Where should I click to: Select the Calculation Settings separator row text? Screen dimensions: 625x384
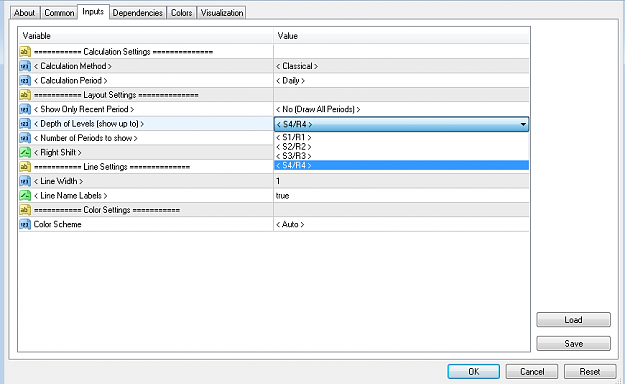click(x=123, y=51)
